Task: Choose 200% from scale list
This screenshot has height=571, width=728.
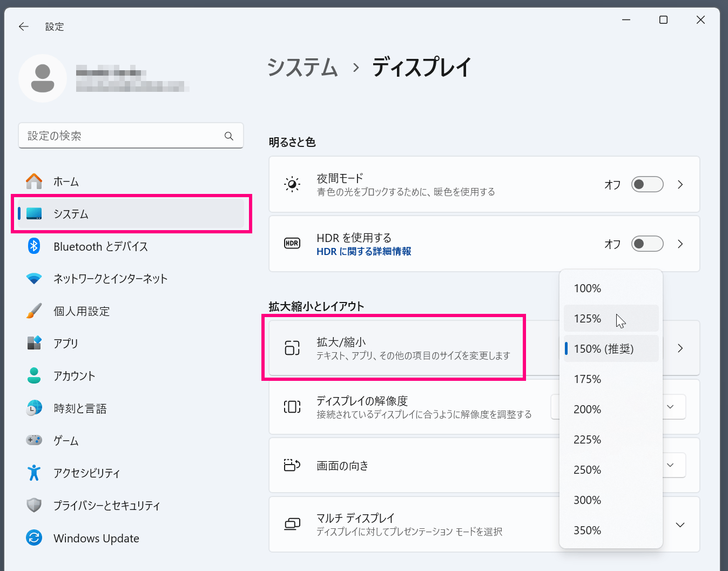Action: point(588,409)
